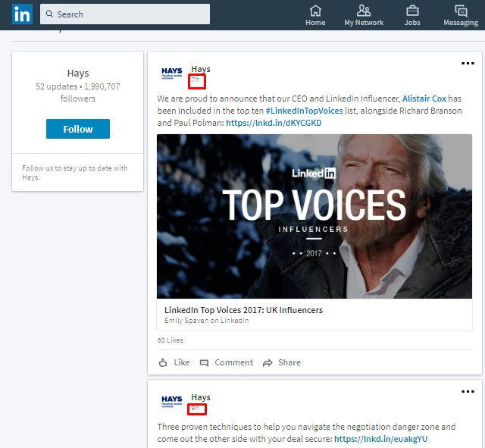Open options menu for second Hays post
The height and width of the screenshot is (448, 485).
(468, 392)
